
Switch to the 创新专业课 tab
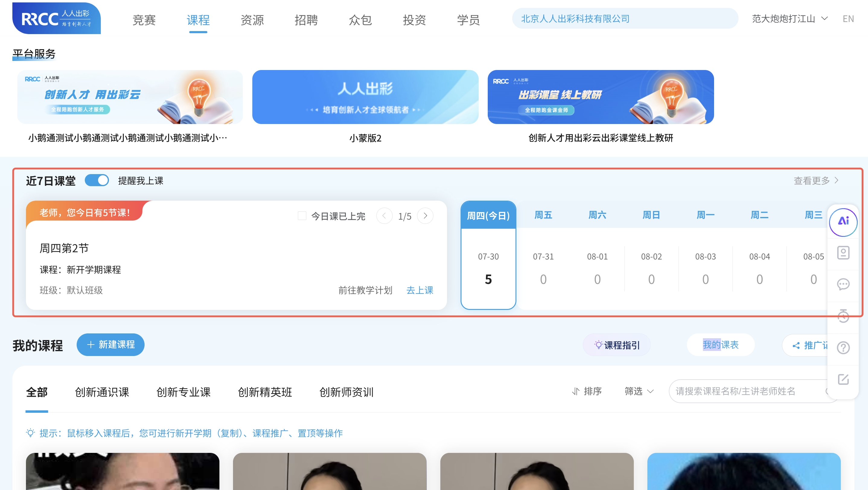(183, 392)
